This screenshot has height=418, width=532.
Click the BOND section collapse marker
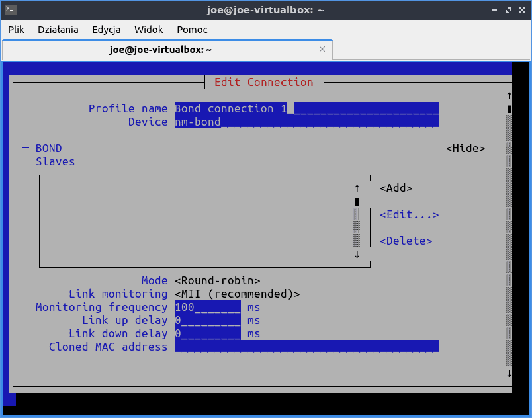(x=25, y=148)
